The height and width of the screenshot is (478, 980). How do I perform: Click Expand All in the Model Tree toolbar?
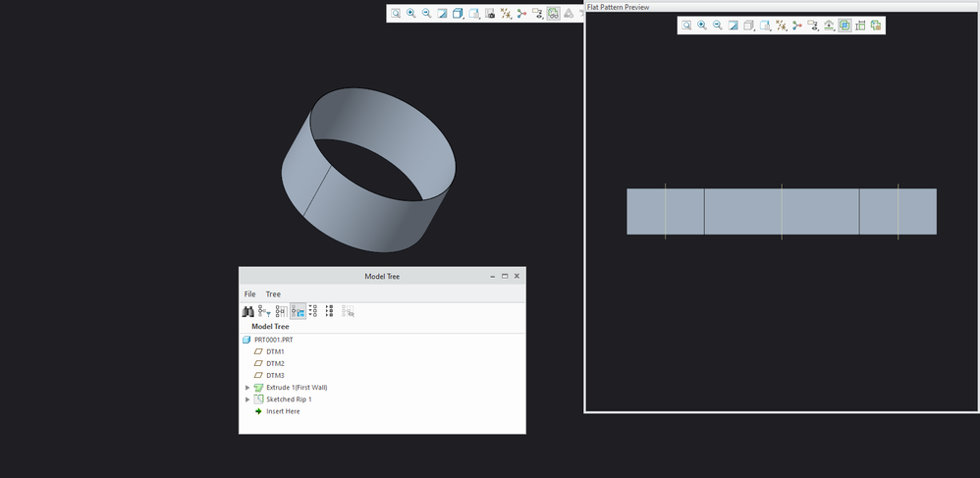coord(313,311)
